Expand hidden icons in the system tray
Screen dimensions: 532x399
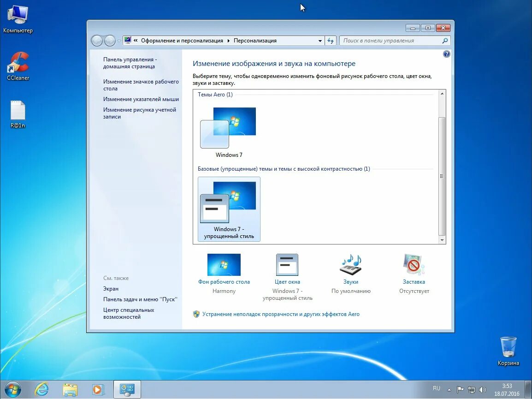coord(448,389)
